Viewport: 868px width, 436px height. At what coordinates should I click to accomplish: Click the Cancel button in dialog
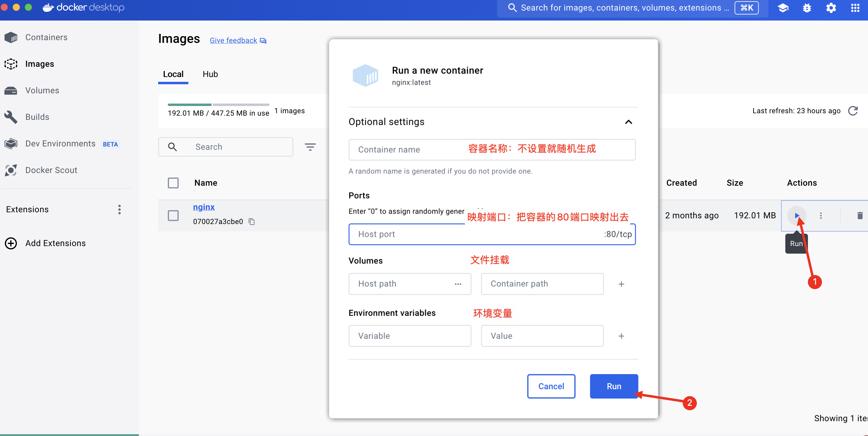click(x=551, y=386)
